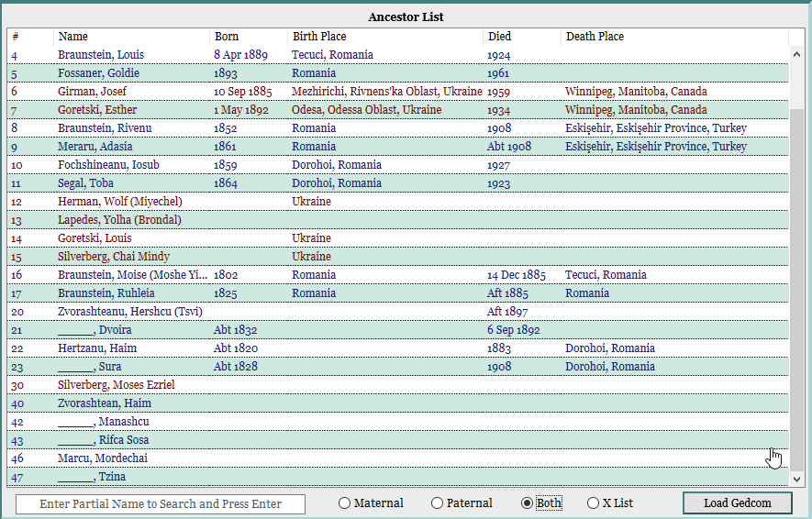Image resolution: width=812 pixels, height=519 pixels.
Task: Click death date Aft 1897
Action: [x=507, y=312]
